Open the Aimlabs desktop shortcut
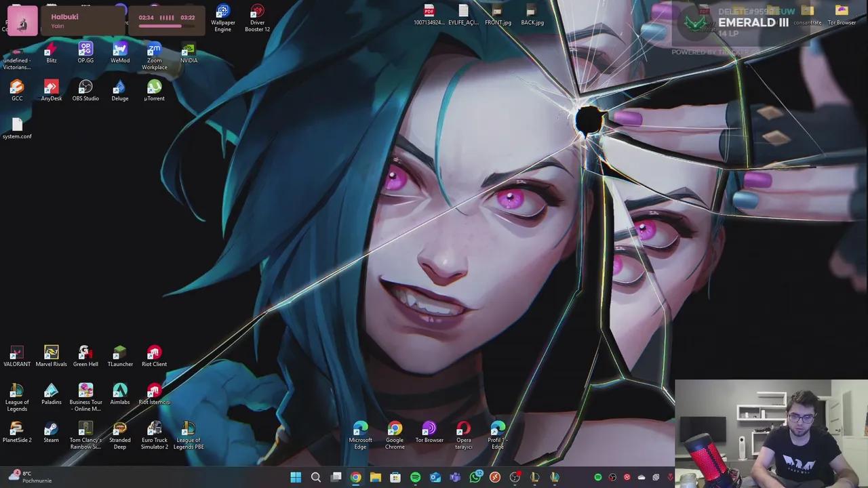Image resolution: width=868 pixels, height=488 pixels. [x=120, y=394]
